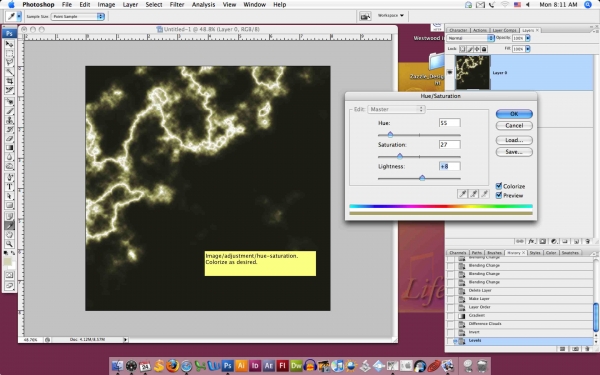Viewport: 600px width, 375px height.
Task: Click the add-to-sample eyedropper in dialog
Action: click(x=473, y=194)
